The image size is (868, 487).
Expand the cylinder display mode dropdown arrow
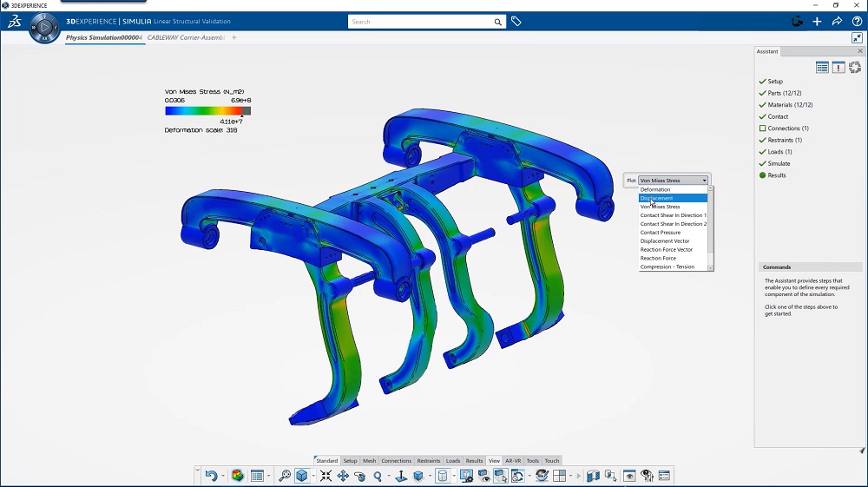[454, 476]
